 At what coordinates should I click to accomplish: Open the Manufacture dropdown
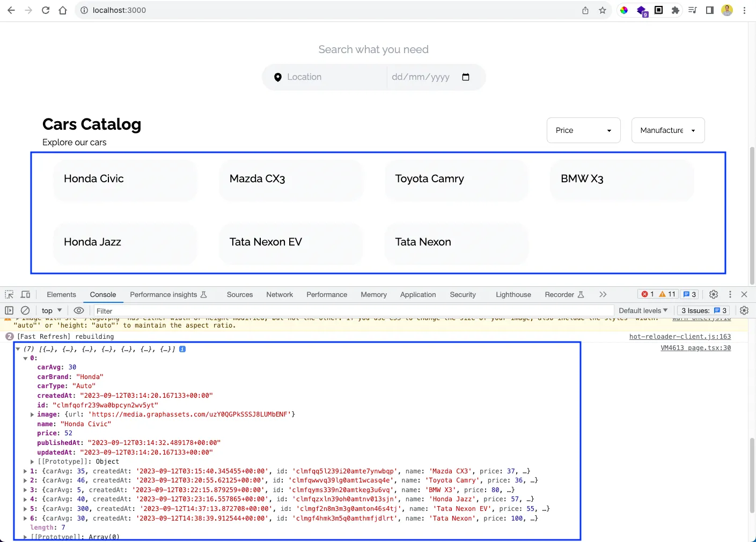668,130
